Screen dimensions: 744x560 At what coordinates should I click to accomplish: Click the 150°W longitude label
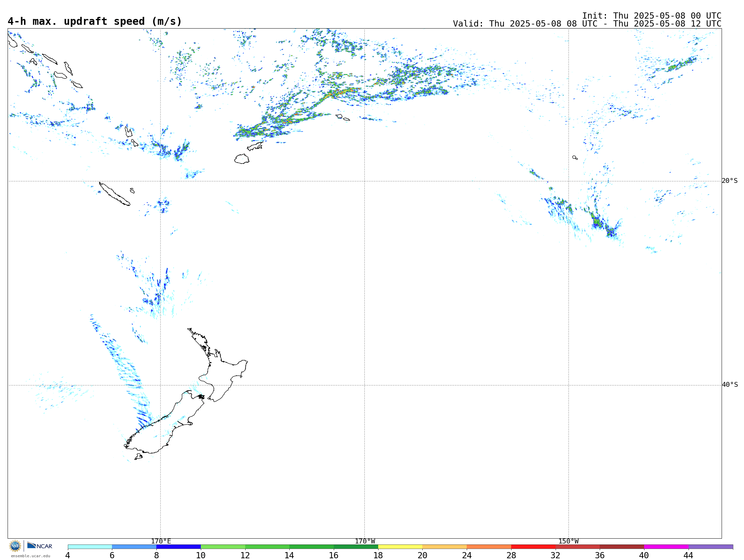568,541
